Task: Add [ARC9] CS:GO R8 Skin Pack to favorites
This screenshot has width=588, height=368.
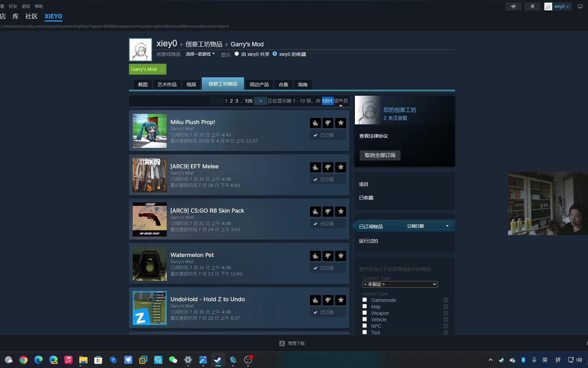Action: (x=340, y=212)
